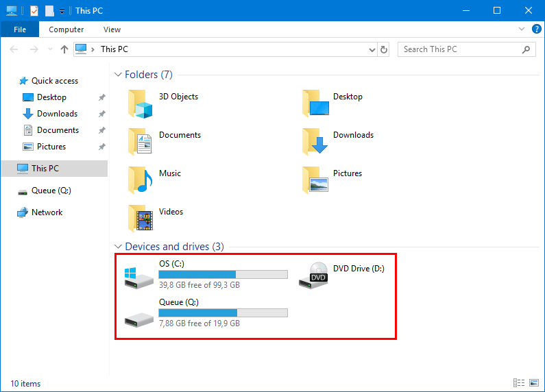Select Queue (Q:) in the navigation pane
545x392 pixels.
51,191
